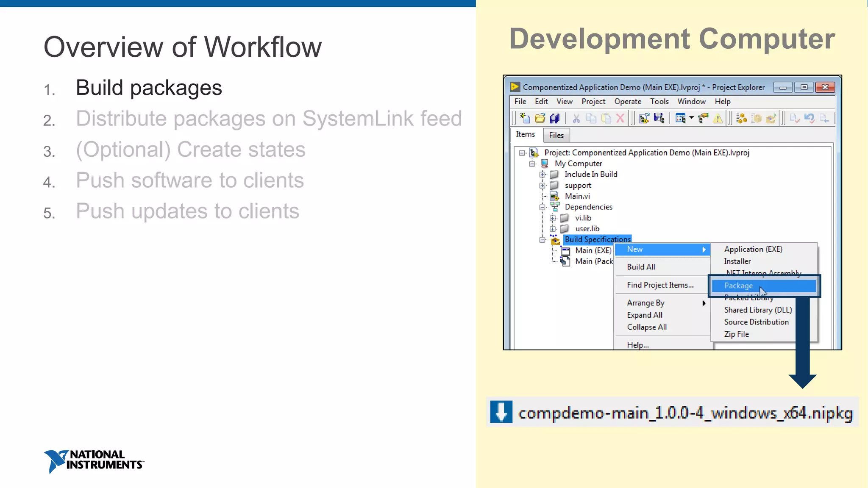Open the Edit menu
This screenshot has width=868, height=488.
[541, 102]
